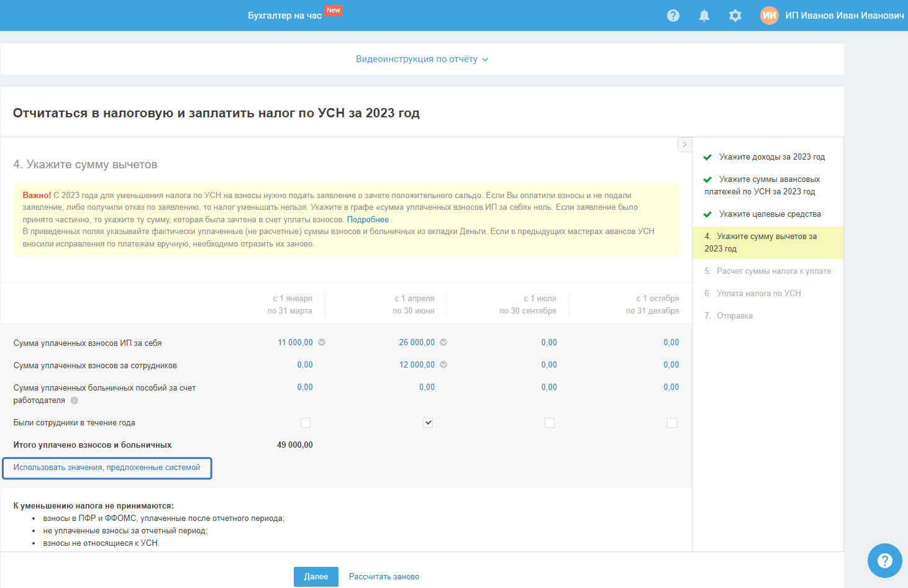Image resolution: width=908 pixels, height=588 pixels.
Task: Open step 6 'Уплата налога по УСН'
Action: point(753,294)
